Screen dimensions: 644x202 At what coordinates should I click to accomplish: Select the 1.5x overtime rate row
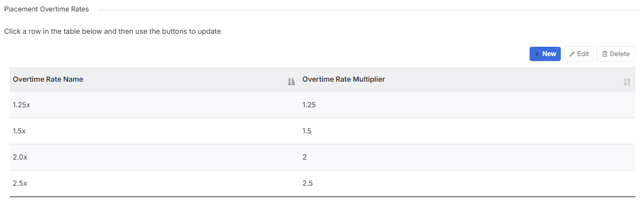click(322, 131)
